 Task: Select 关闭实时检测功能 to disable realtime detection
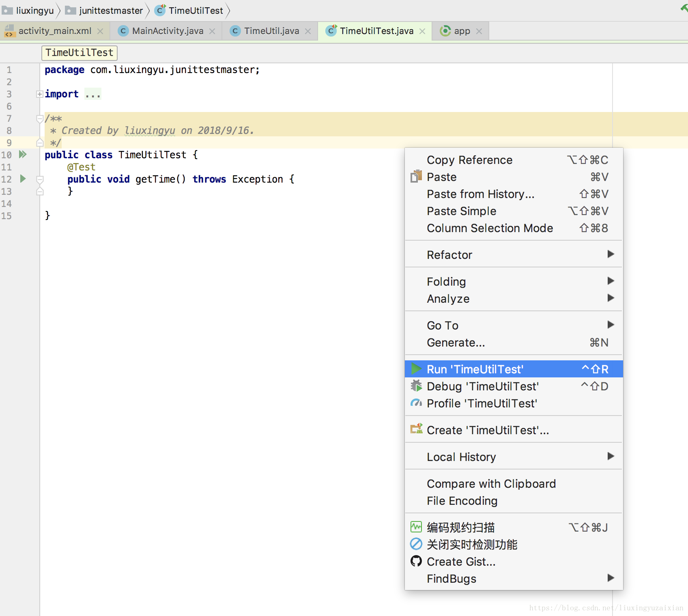472,544
